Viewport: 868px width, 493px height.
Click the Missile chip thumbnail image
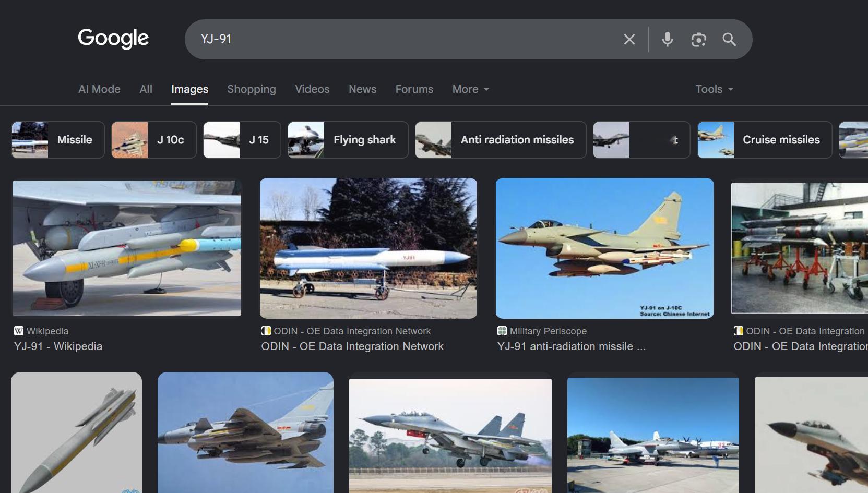point(30,140)
